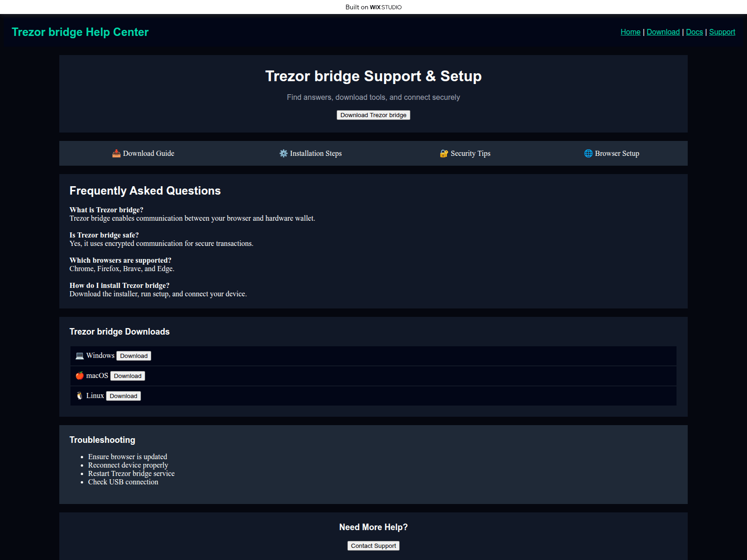Click the Troubleshooting heading

pyautogui.click(x=102, y=440)
